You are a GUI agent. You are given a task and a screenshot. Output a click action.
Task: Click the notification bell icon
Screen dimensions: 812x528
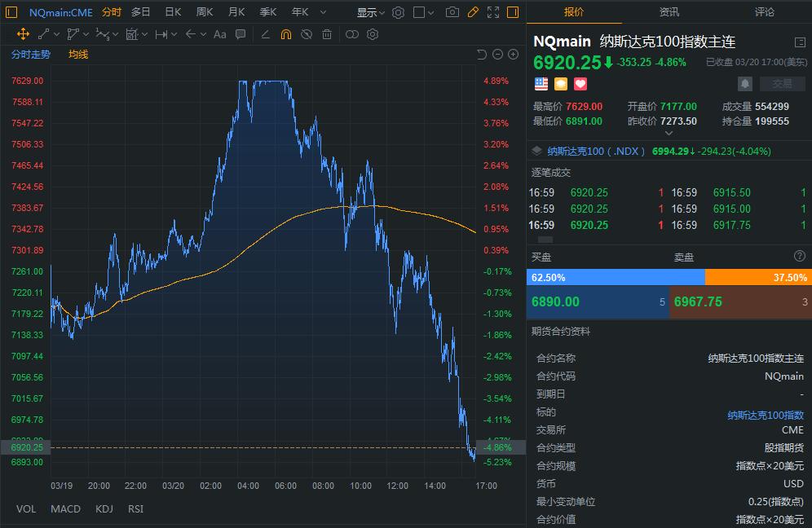tap(744, 83)
